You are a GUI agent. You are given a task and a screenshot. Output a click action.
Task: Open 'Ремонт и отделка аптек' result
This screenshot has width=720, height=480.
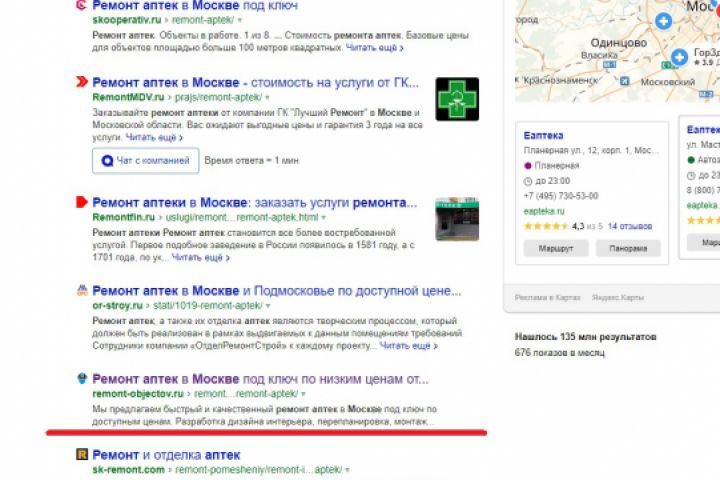click(166, 455)
